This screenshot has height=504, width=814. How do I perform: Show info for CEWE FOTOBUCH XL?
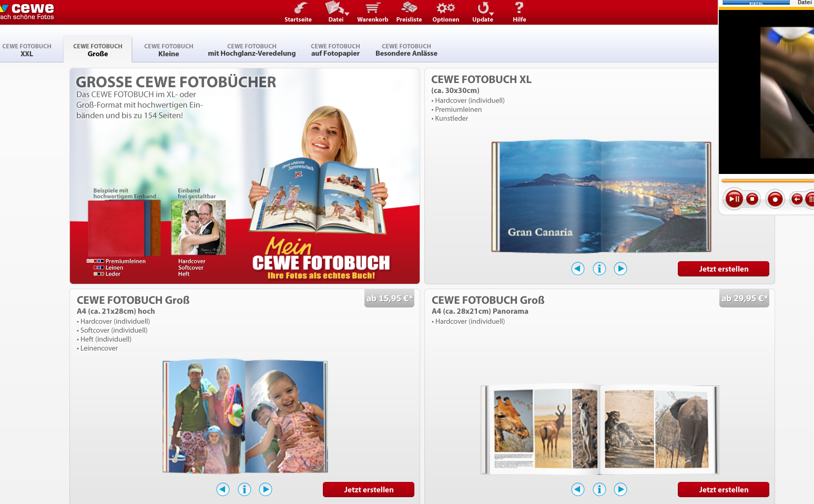(599, 269)
